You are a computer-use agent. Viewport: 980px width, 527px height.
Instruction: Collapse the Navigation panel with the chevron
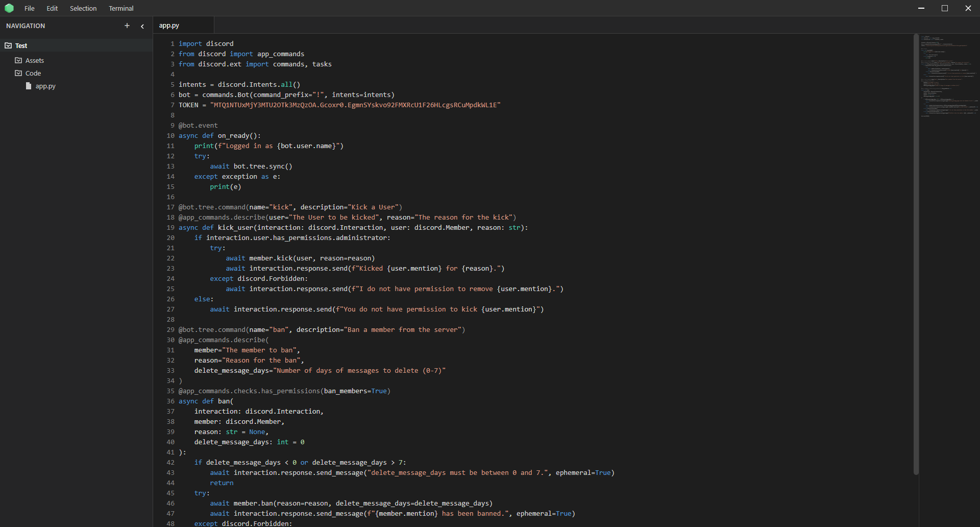click(x=142, y=26)
